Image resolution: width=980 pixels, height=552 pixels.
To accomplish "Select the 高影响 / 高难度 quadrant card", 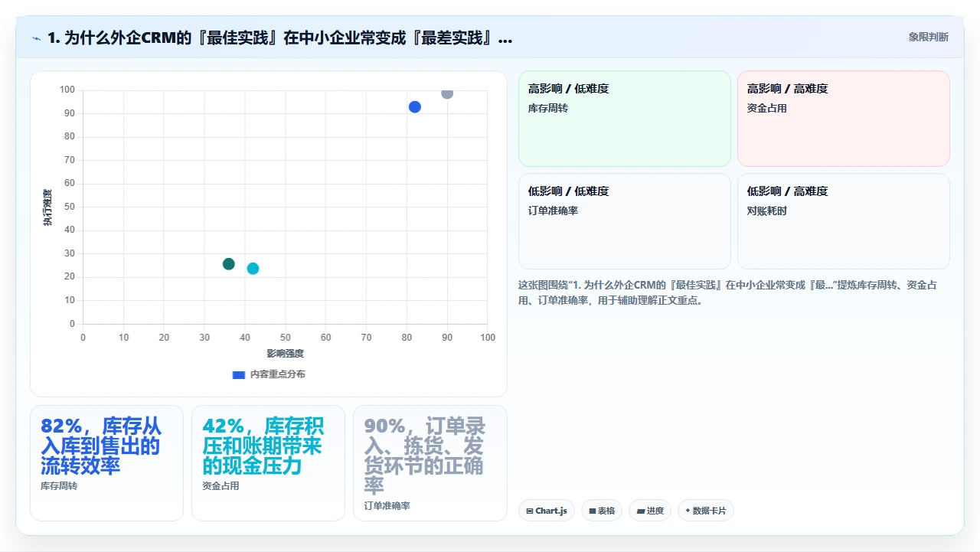I will (x=844, y=119).
